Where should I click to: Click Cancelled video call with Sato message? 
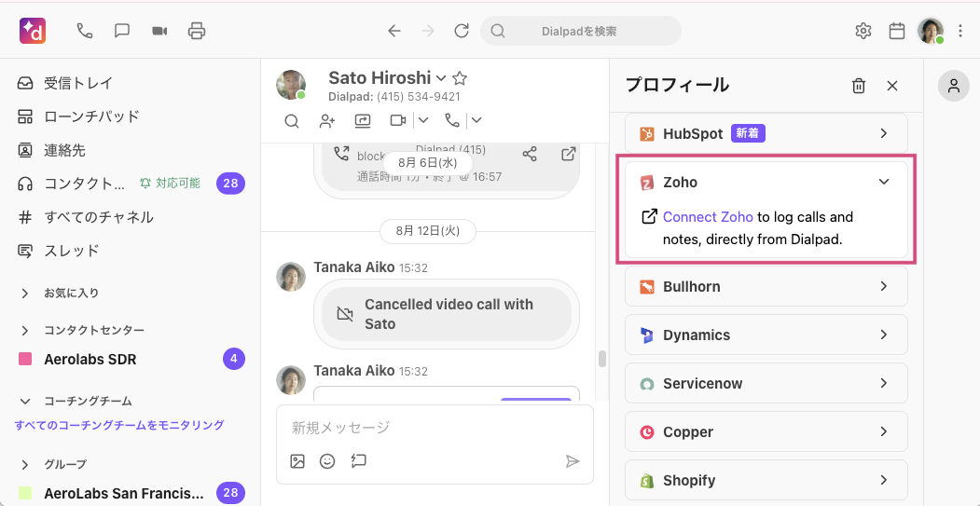pos(447,314)
